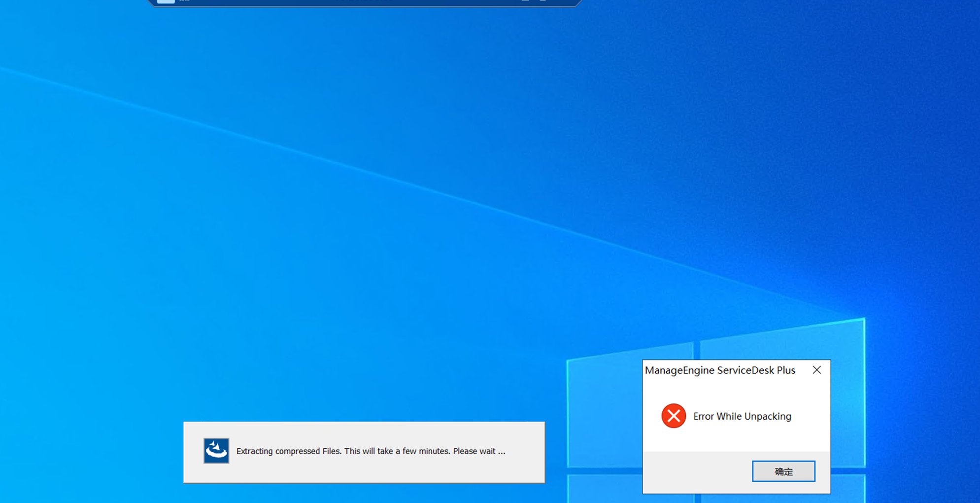The image size is (980, 503).
Task: Click the 确定 button in the error dialog
Action: coord(783,471)
